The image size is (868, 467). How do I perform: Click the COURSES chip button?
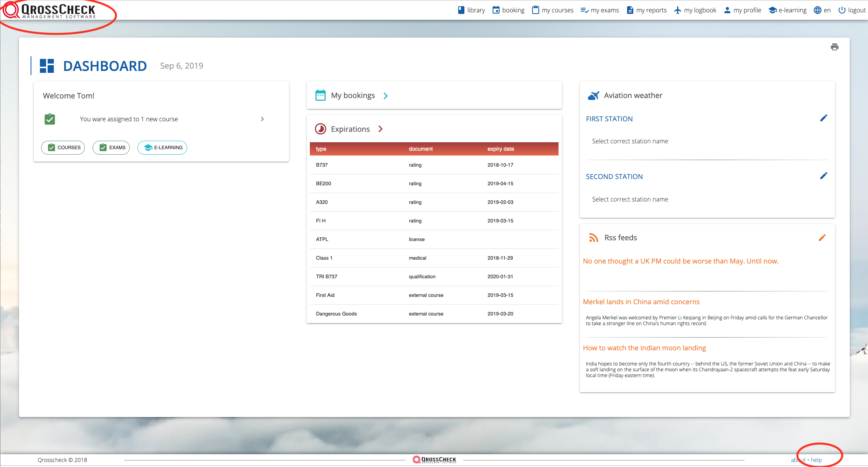(63, 148)
